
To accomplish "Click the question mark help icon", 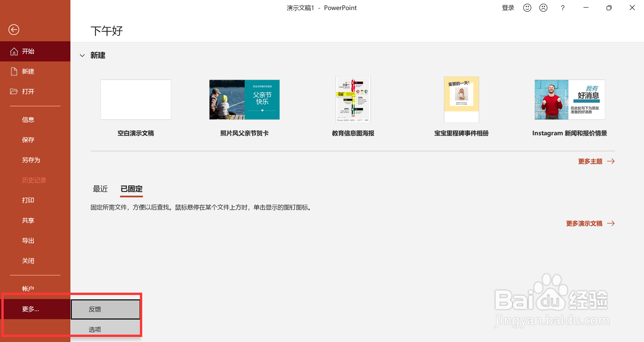I will click(x=563, y=8).
